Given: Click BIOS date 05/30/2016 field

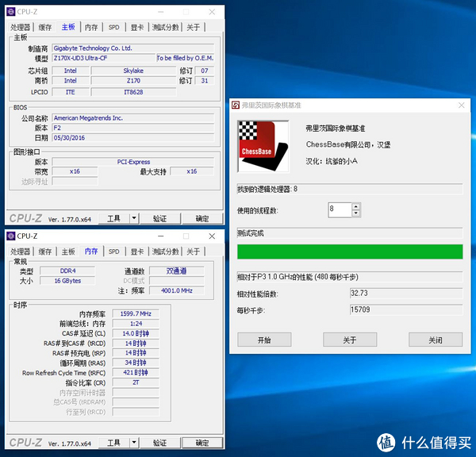Looking at the screenshot, I should click(x=133, y=138).
